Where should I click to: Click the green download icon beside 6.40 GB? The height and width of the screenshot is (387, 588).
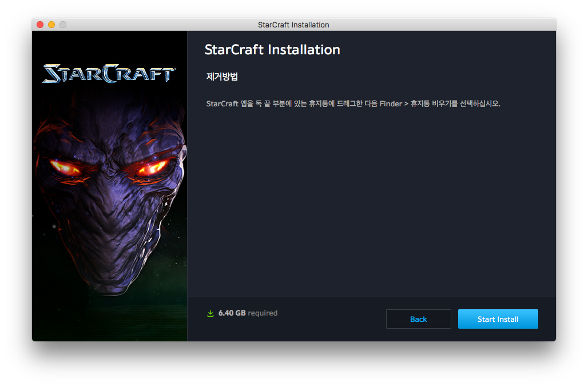[210, 313]
